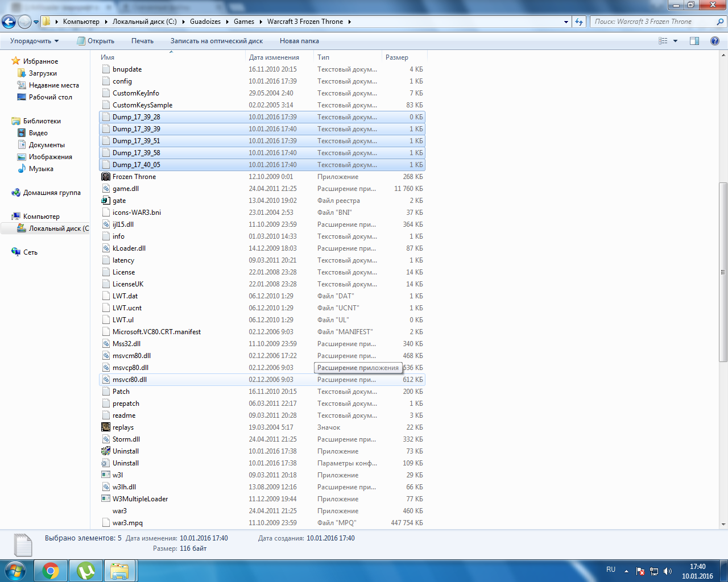Screen dimensions: 728x582
Task: Click the Печать toolbar button
Action: pos(142,41)
